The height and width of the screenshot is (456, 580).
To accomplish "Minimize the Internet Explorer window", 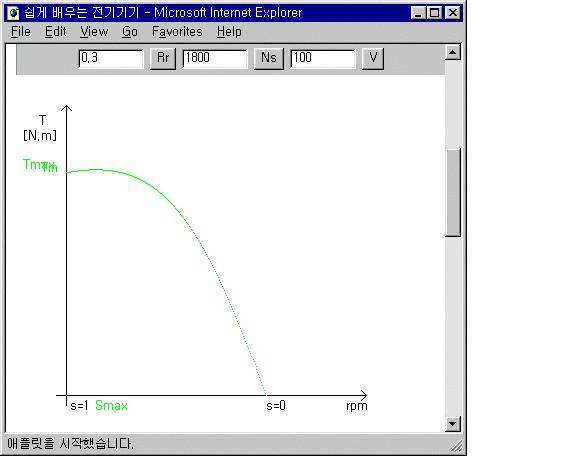I will click(x=418, y=13).
